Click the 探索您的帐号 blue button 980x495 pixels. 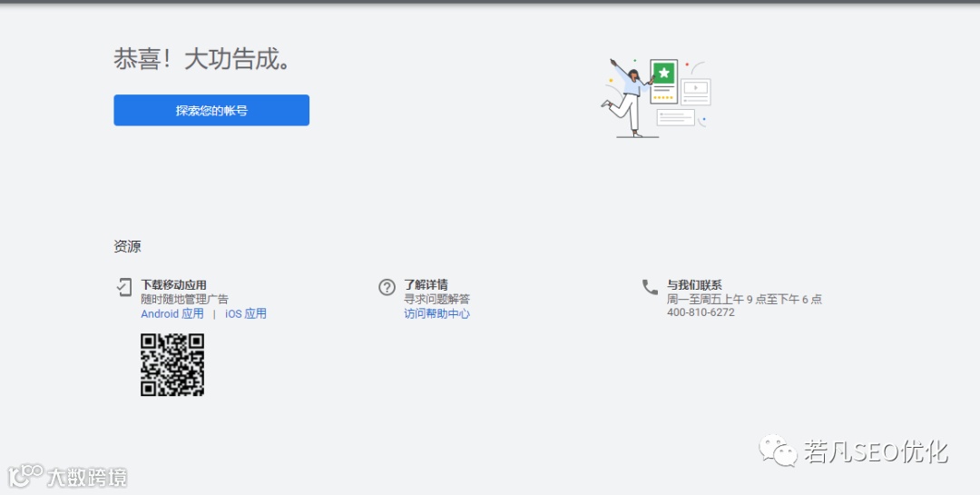click(211, 110)
